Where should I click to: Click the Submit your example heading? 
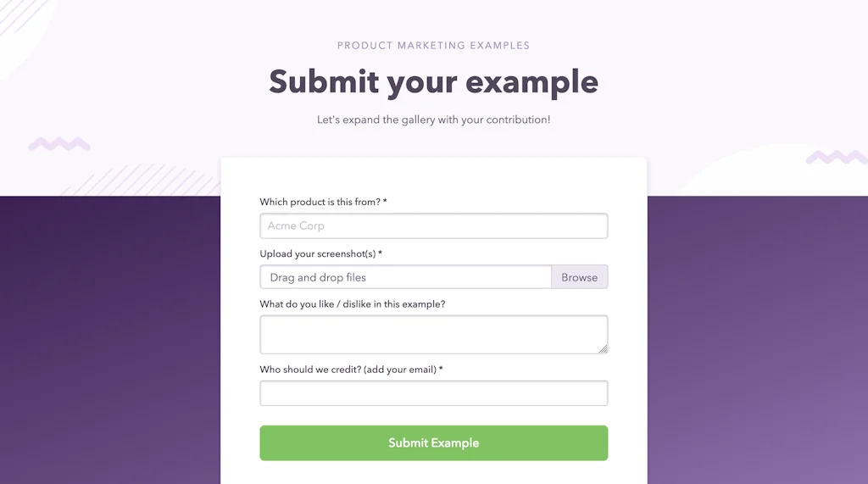pyautogui.click(x=433, y=82)
